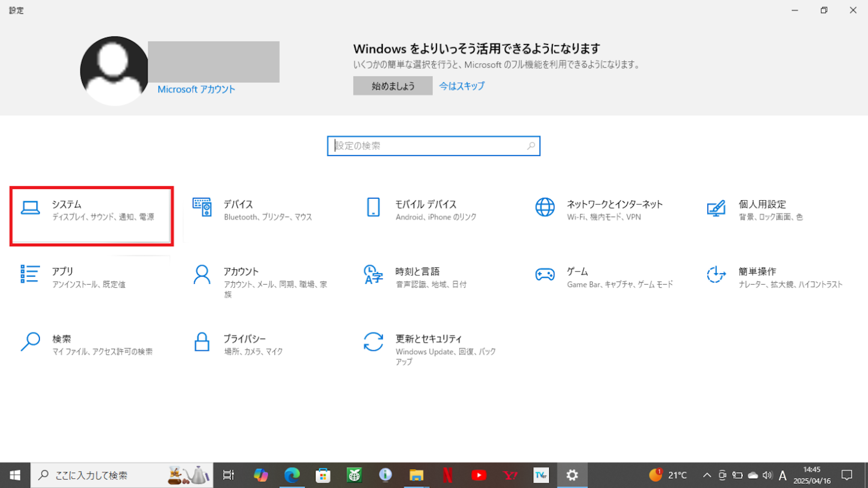Open 個人用設定 paintbrush icon
The width and height of the screenshot is (868, 488).
coord(716,208)
